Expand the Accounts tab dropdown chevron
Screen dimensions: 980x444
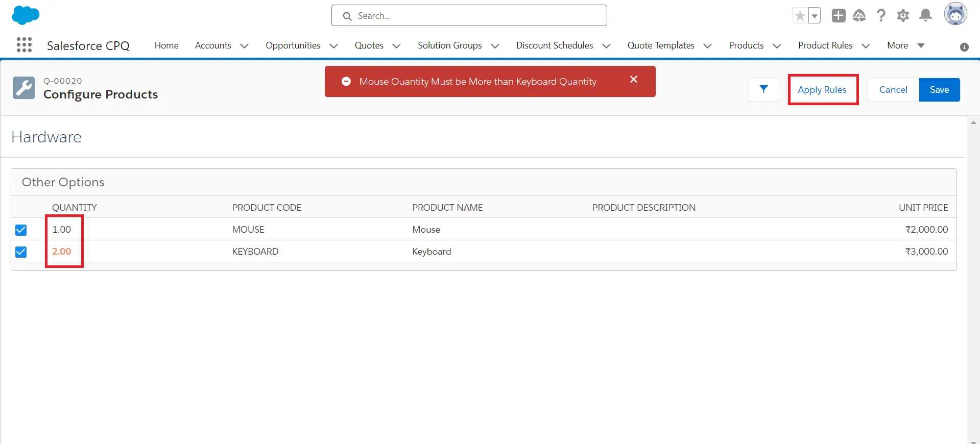pyautogui.click(x=244, y=46)
